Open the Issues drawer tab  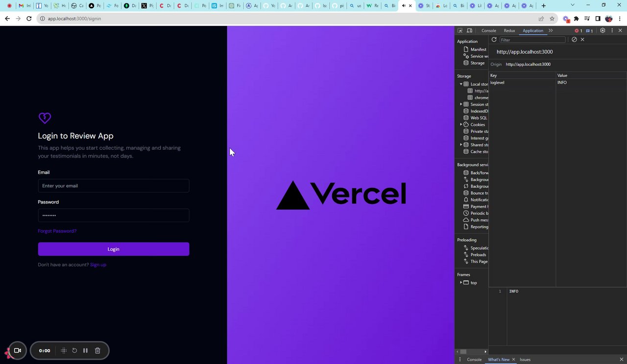pos(525,360)
